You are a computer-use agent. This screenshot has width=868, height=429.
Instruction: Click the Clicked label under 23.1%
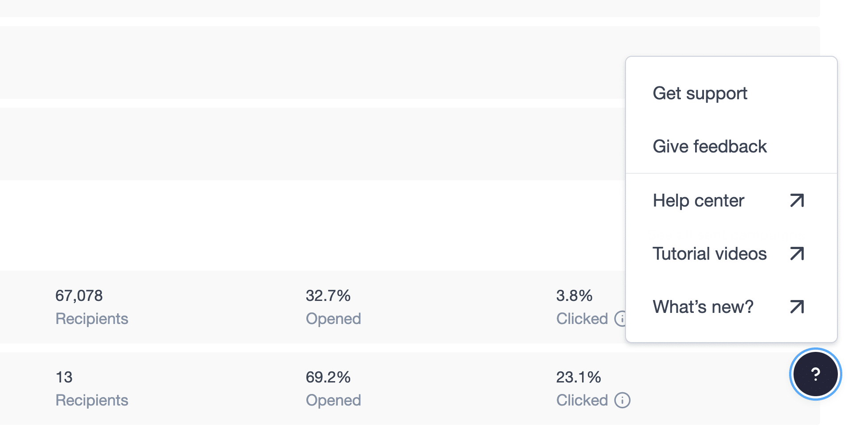tap(582, 400)
